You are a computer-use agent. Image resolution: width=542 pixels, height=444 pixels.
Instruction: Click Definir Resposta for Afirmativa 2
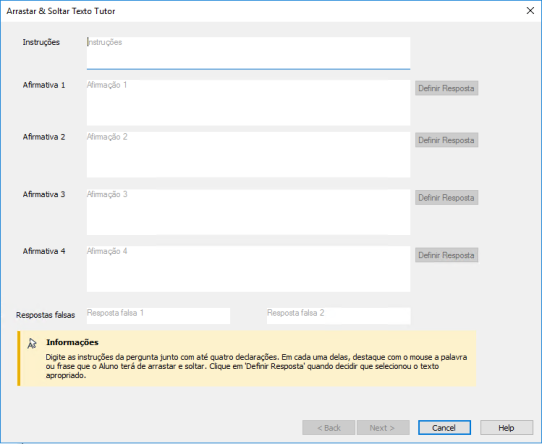(x=446, y=140)
